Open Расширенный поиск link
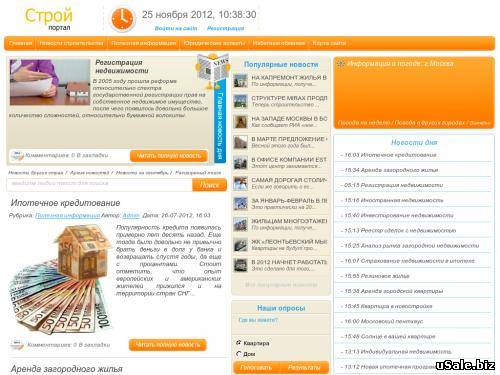This screenshot has height=375, width=500. pos(198,173)
